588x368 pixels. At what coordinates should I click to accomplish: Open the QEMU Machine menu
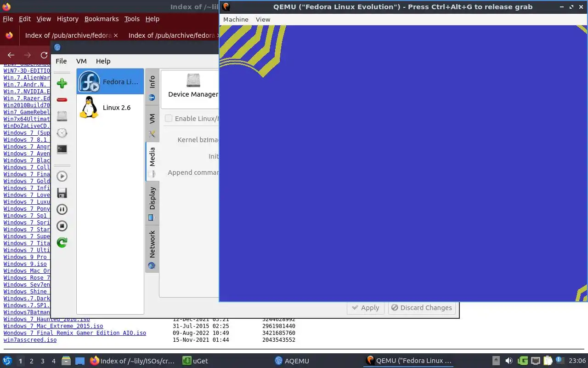[x=236, y=19]
